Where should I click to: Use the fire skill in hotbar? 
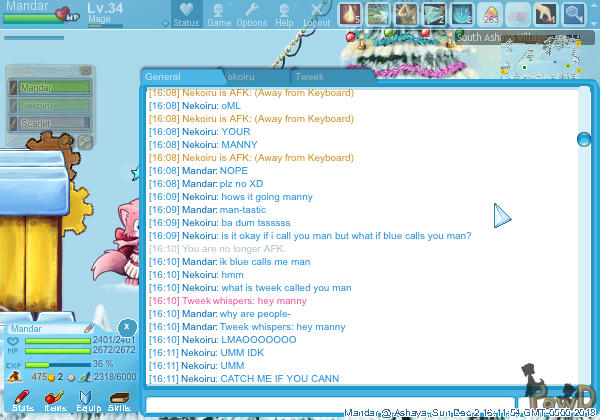350,14
